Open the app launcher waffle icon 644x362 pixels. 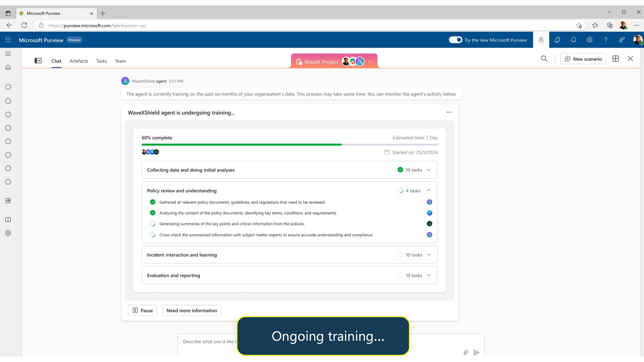8,40
